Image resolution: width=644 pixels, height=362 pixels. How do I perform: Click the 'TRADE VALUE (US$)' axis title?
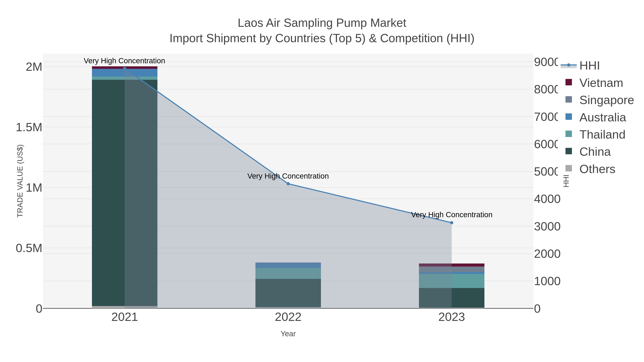tap(20, 181)
